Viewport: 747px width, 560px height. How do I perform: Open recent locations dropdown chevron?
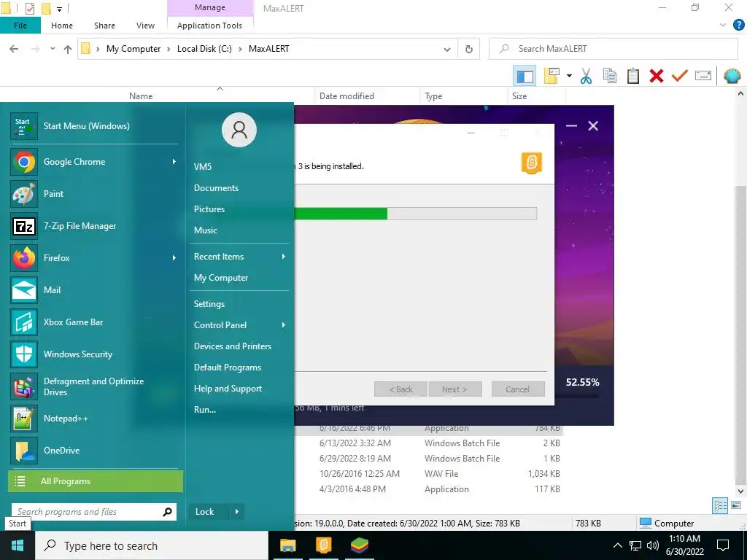pos(53,49)
